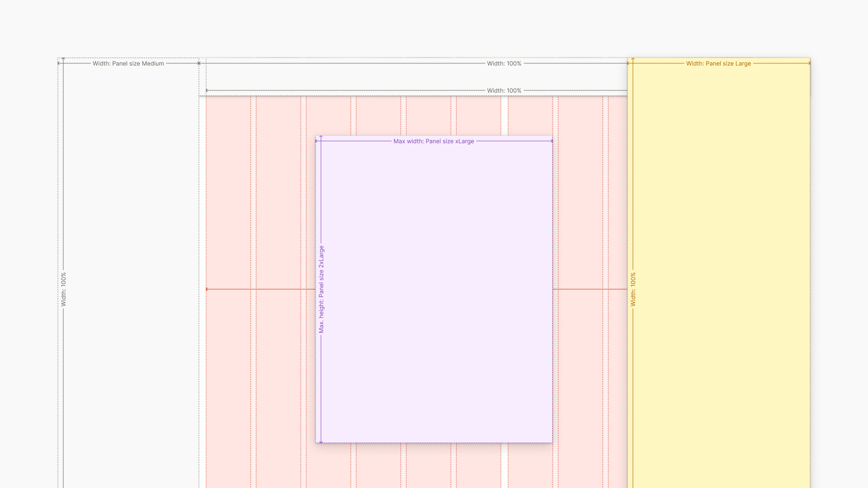The width and height of the screenshot is (868, 488).
Task: Click purple arrowhead at right end of max width line
Action: pyautogui.click(x=551, y=141)
